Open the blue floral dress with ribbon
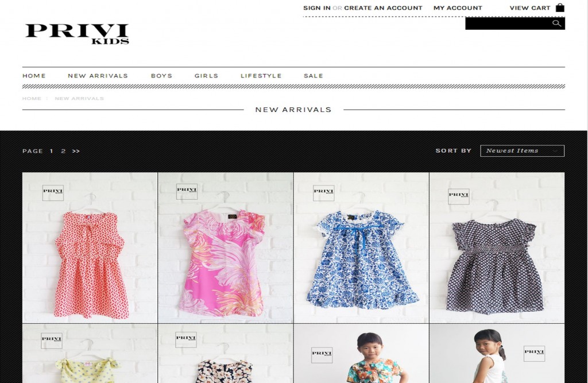Viewport: 588px width, 383px height. [x=362, y=247]
